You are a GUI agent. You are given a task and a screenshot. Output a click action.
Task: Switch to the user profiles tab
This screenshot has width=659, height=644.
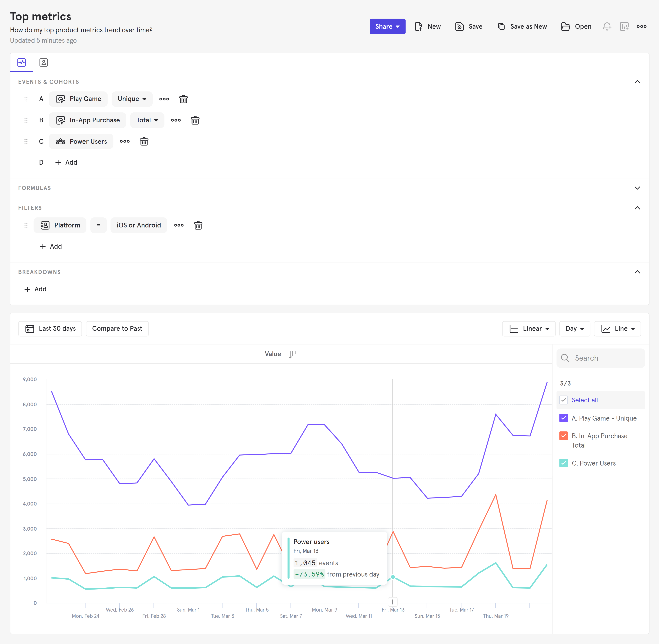[x=43, y=62]
